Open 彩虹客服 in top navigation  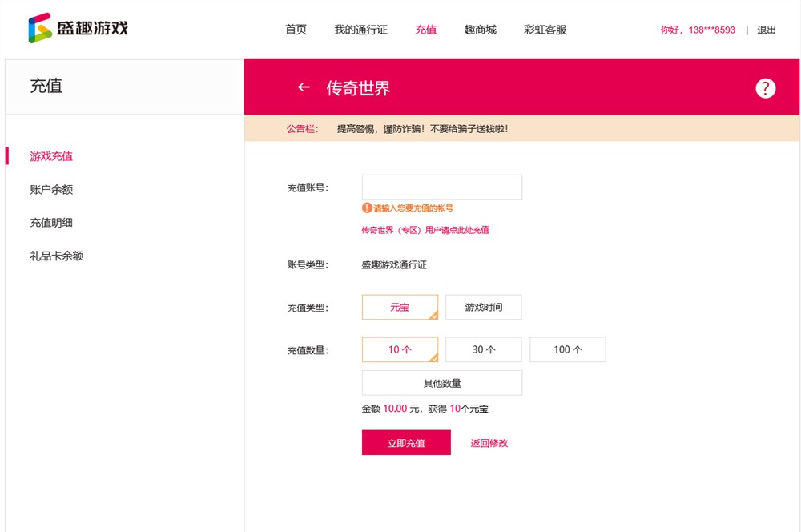click(x=545, y=30)
